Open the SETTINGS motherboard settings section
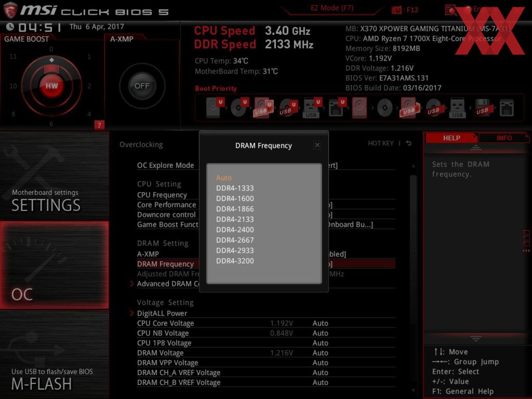Image resolution: width=532 pixels, height=399 pixels. (x=54, y=176)
